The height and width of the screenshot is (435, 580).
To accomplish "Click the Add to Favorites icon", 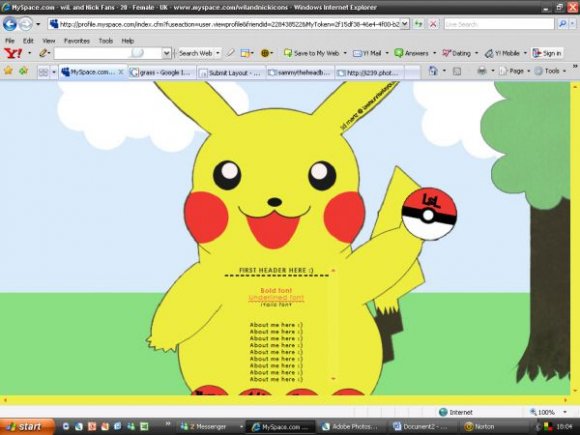I will click(x=24, y=71).
